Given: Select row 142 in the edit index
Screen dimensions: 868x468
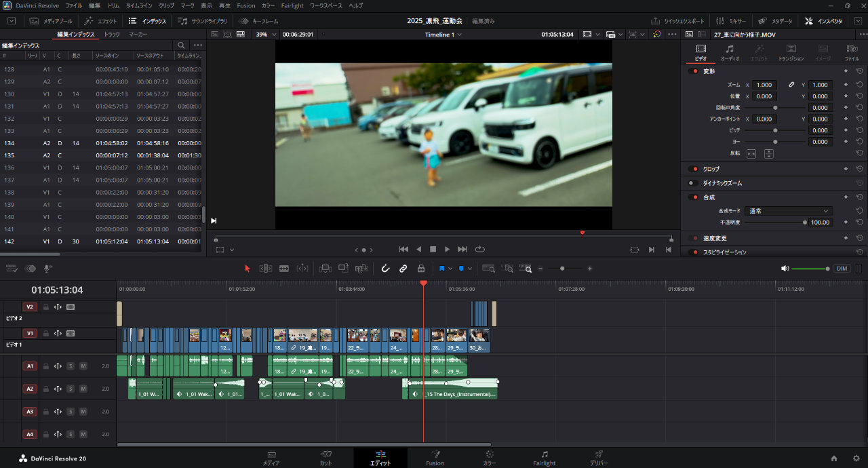Looking at the screenshot, I should [x=102, y=241].
